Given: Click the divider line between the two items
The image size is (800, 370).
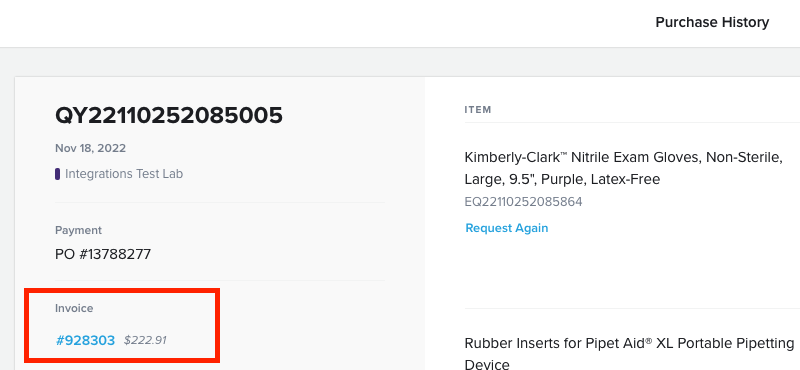Looking at the screenshot, I should (632, 308).
